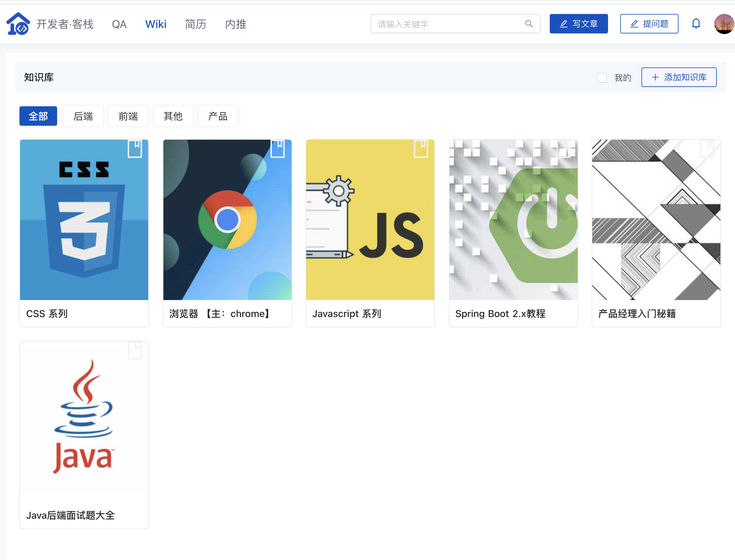Click bookmark icon on Java后端面试题大全 card
This screenshot has height=560, width=735.
(x=135, y=350)
